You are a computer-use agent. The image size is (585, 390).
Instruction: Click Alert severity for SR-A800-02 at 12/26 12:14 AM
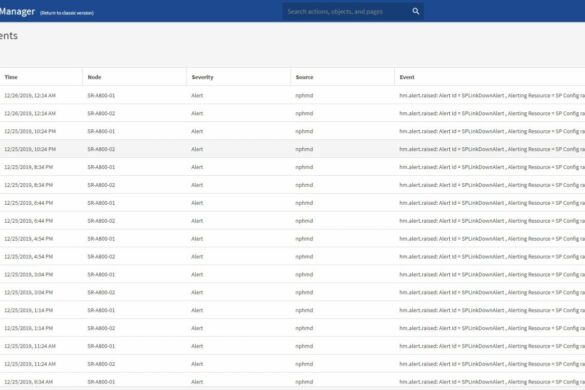point(197,113)
